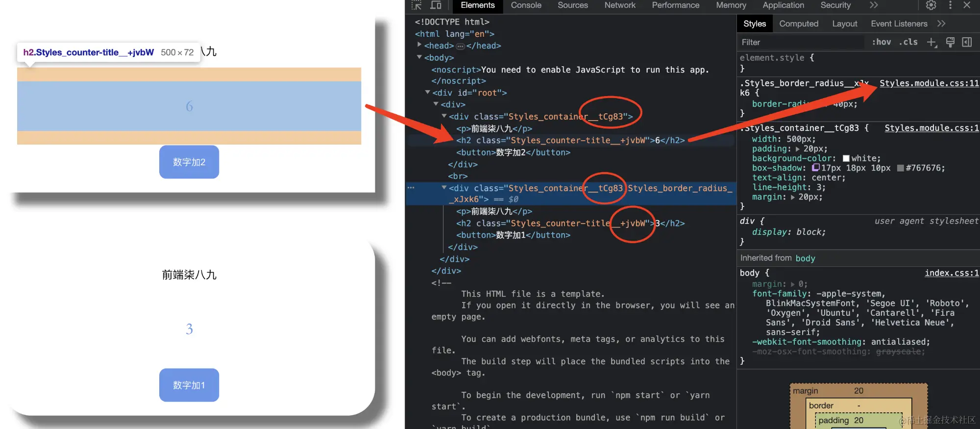Toggle the :hov element state
This screenshot has height=429, width=980.
click(x=881, y=42)
